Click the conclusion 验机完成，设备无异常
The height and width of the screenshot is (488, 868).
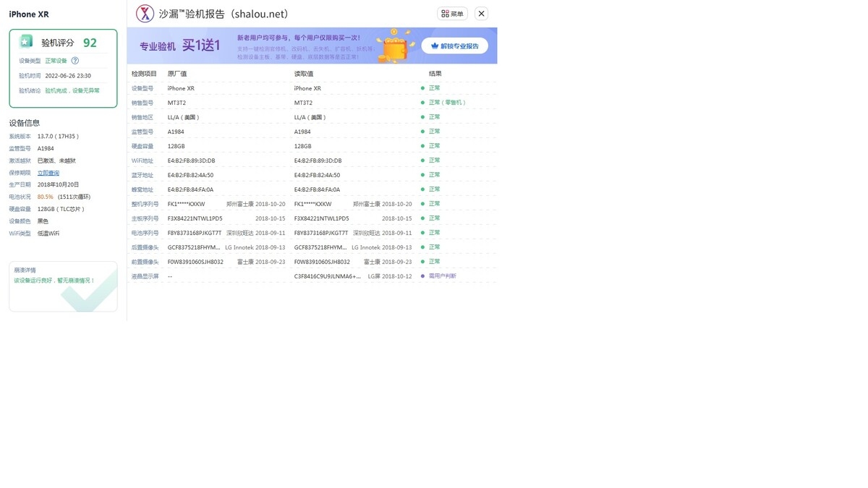(72, 90)
